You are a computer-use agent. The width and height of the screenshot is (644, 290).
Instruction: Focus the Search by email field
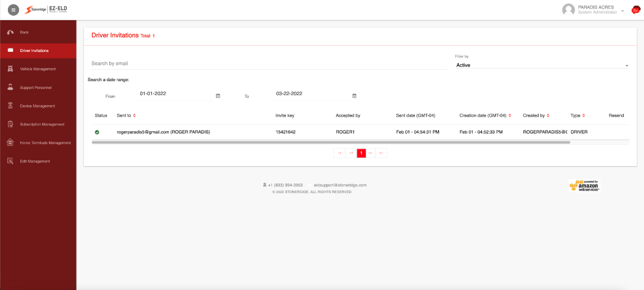click(x=269, y=64)
